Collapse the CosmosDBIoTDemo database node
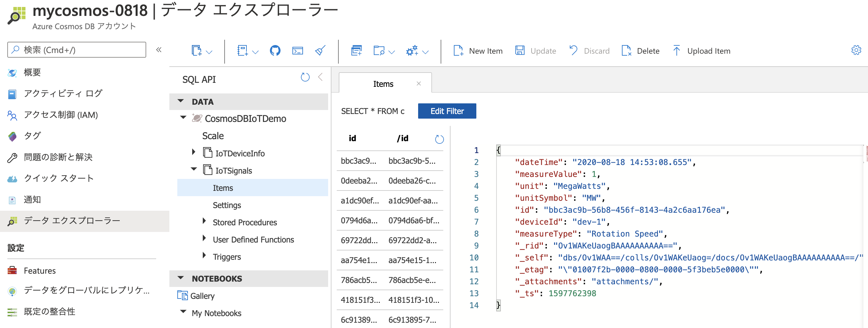The height and width of the screenshot is (328, 868). [183, 117]
